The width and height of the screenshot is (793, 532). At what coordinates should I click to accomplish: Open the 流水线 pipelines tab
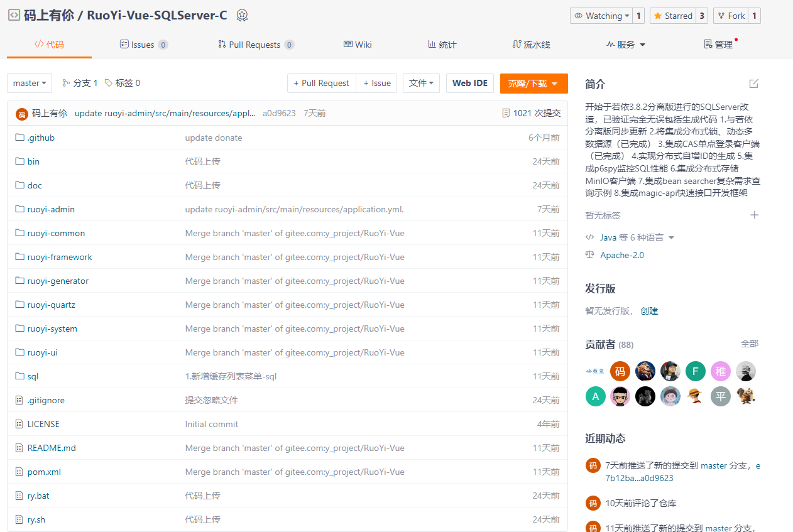click(x=532, y=44)
